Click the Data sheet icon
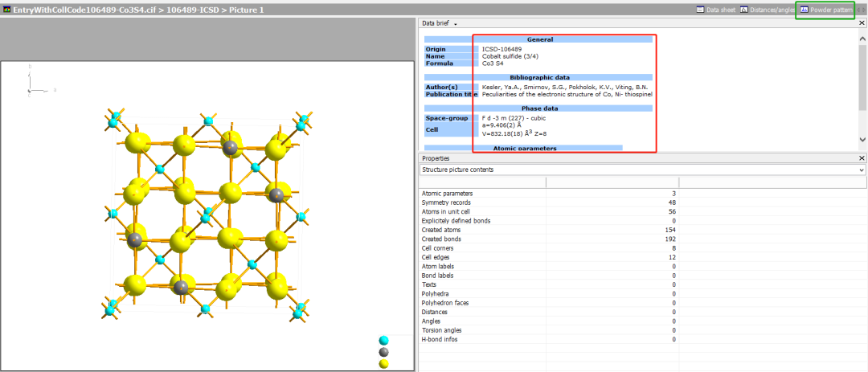This screenshot has width=868, height=372. [x=701, y=10]
